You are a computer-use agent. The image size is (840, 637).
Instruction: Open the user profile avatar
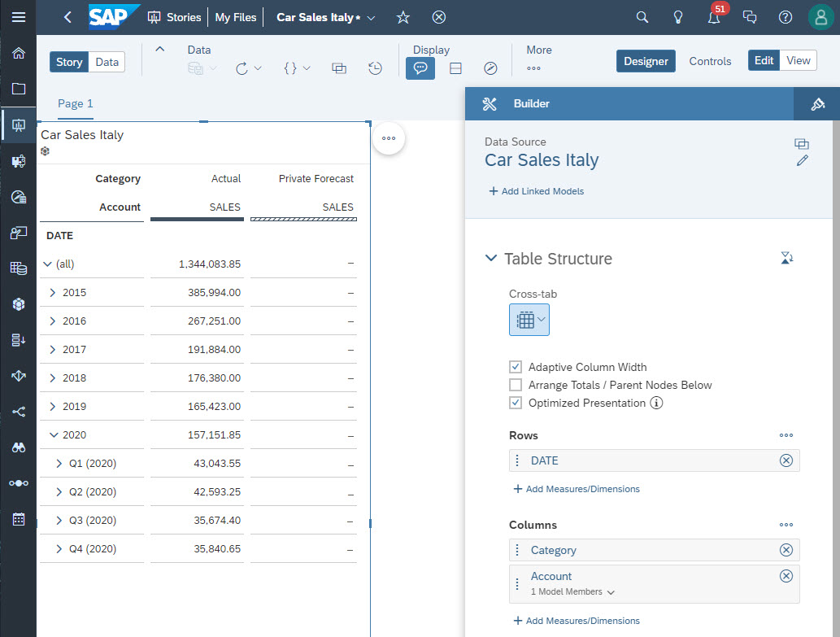(820, 18)
